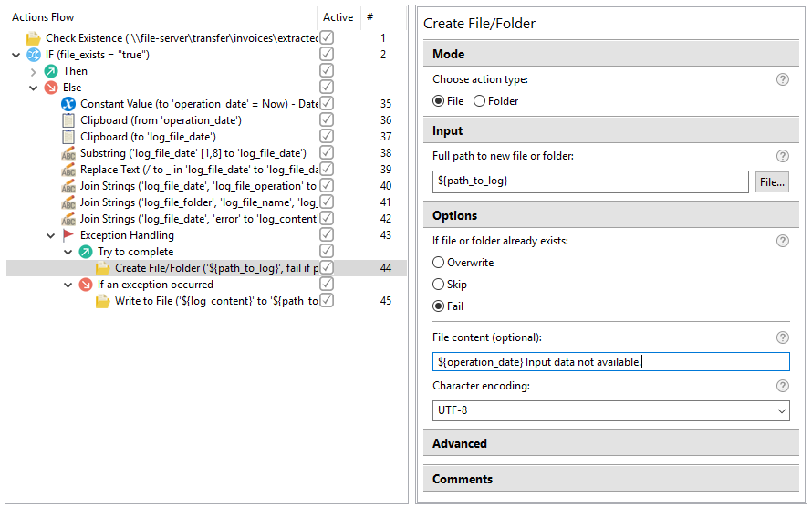Click the Create File/Folder folder icon
812x508 pixels.
point(102,268)
